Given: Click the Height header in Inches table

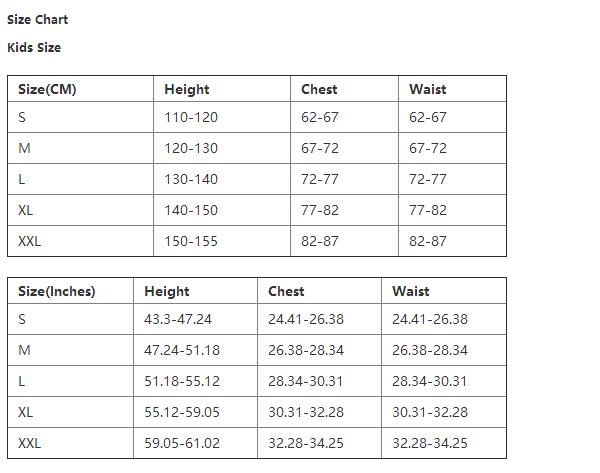Looking at the screenshot, I should pyautogui.click(x=167, y=291).
